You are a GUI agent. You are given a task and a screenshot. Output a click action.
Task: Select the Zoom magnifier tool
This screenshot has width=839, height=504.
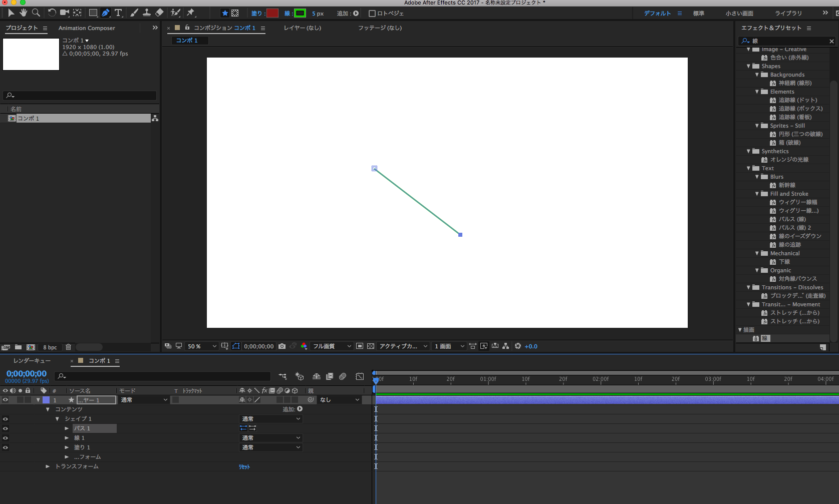click(x=36, y=13)
